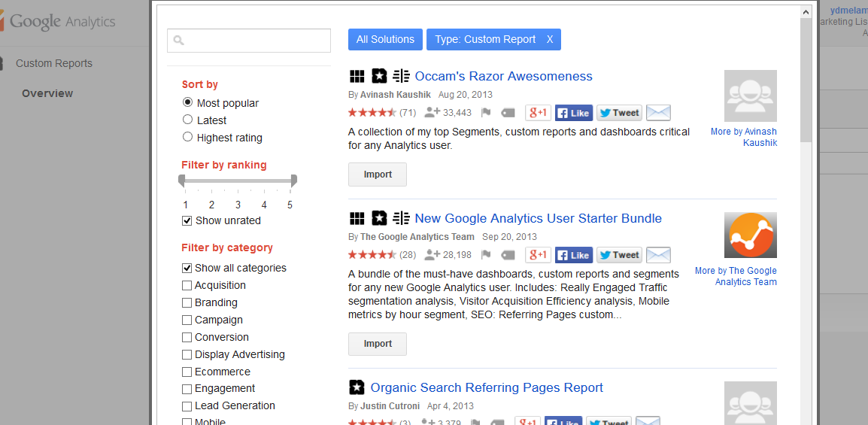This screenshot has width=868, height=425.
Task: Click Google +1 button for Occam's Razor Awesomeness
Action: coord(538,113)
